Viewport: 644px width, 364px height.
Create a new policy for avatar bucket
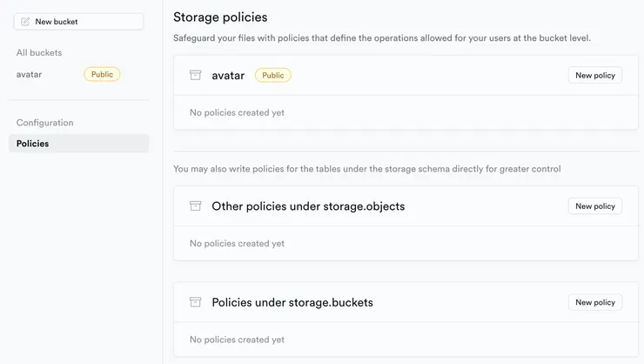[x=595, y=76]
